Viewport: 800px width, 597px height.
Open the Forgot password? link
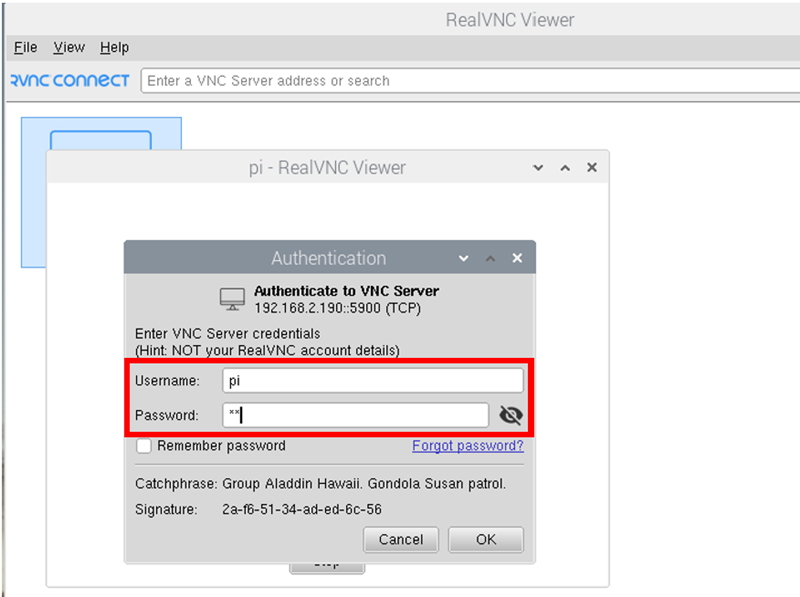click(468, 446)
